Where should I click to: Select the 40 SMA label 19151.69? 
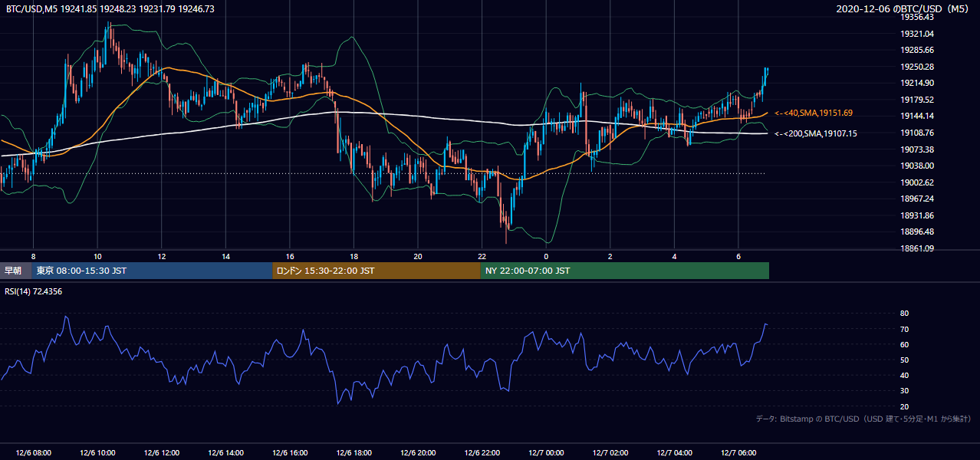click(814, 113)
